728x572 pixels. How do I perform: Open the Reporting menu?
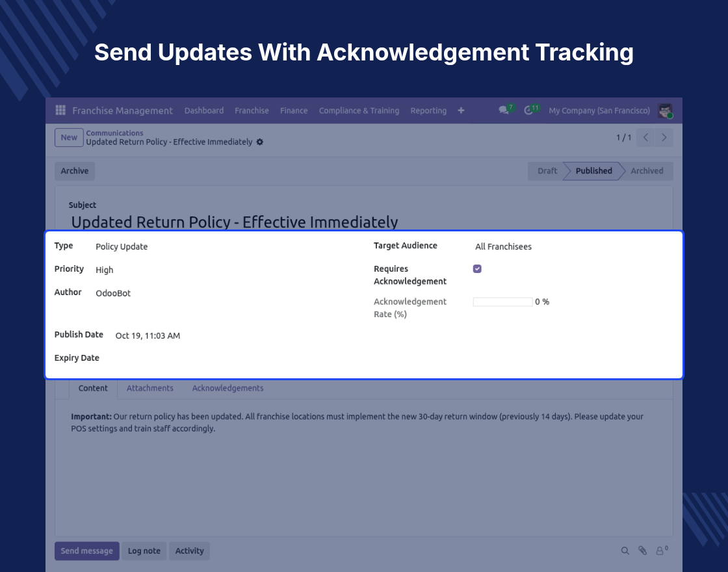coord(428,110)
